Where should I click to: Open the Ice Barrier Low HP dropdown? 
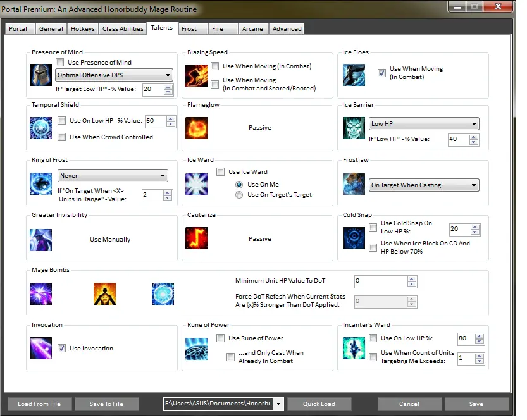click(424, 123)
